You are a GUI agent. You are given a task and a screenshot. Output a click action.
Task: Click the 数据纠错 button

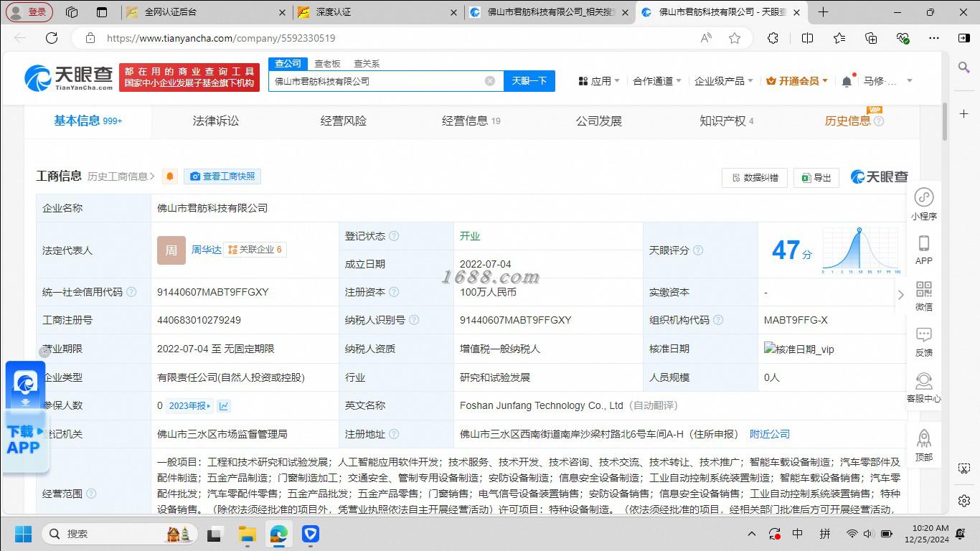(755, 177)
